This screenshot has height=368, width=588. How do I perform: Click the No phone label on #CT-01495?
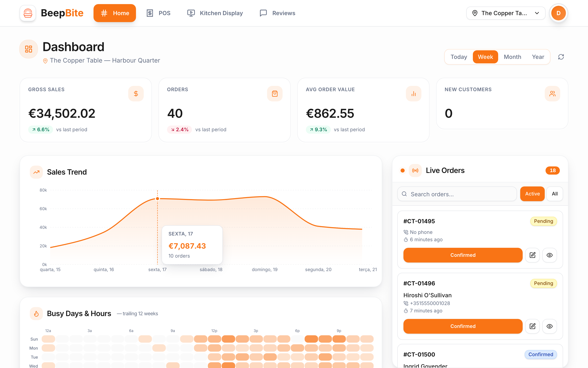click(421, 232)
